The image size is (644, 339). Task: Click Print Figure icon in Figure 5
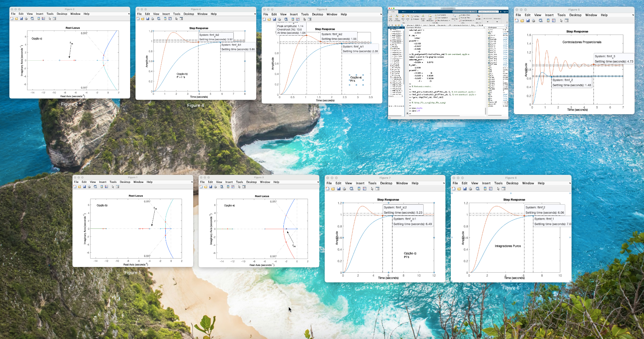coord(533,20)
